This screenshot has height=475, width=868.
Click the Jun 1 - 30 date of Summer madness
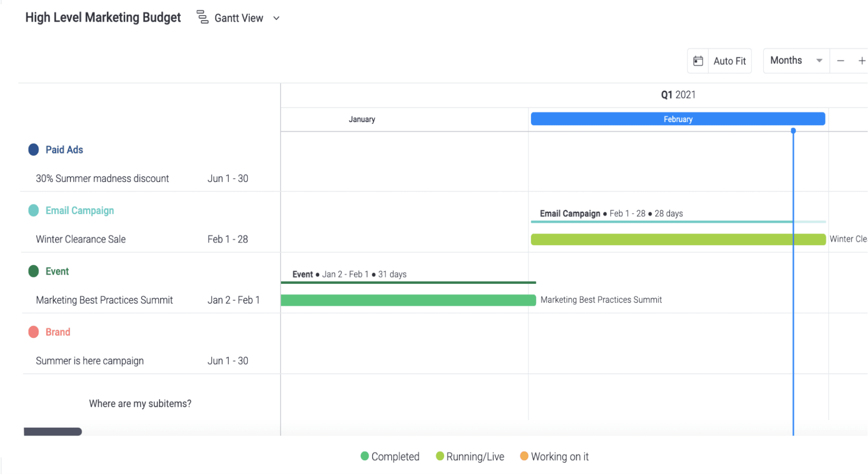tap(228, 179)
